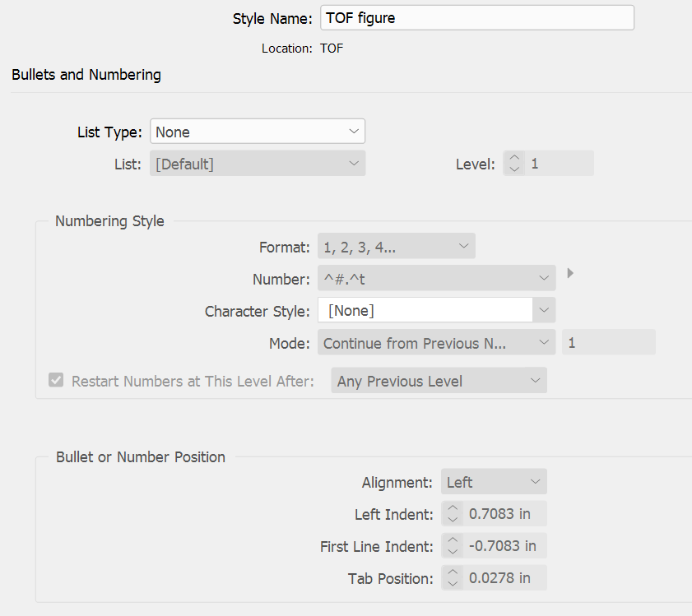Click the Bullets and Numbering heading
The image size is (692, 616).
86,75
